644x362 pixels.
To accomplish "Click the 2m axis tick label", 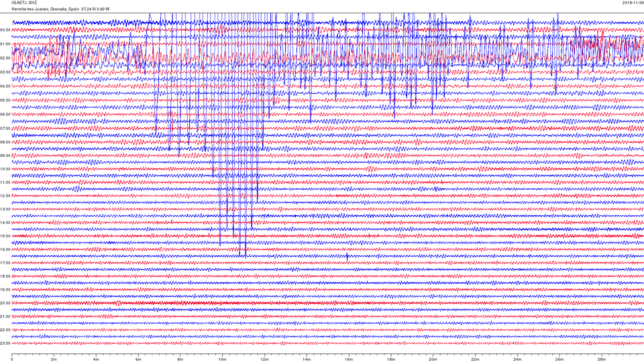I will [54, 359].
